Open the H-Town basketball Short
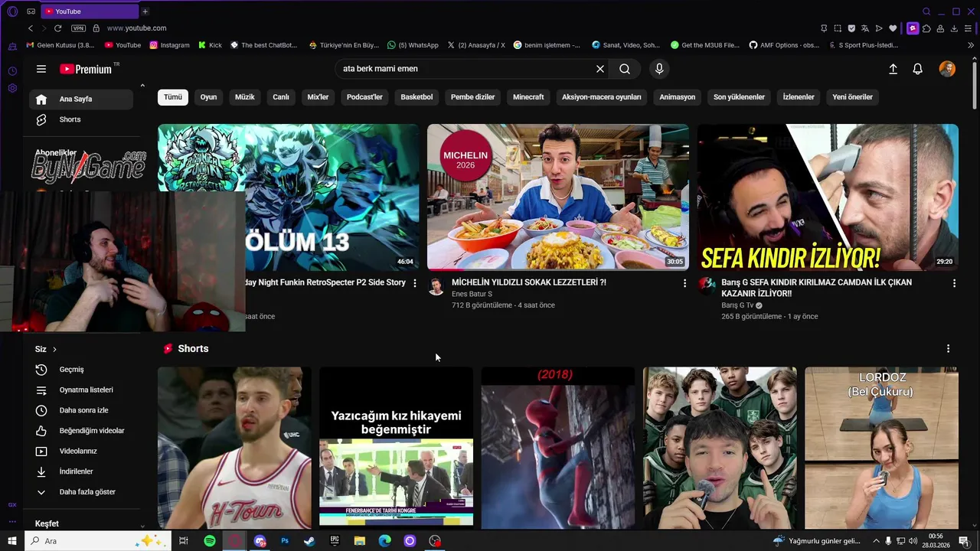The width and height of the screenshot is (980, 551). pyautogui.click(x=234, y=448)
